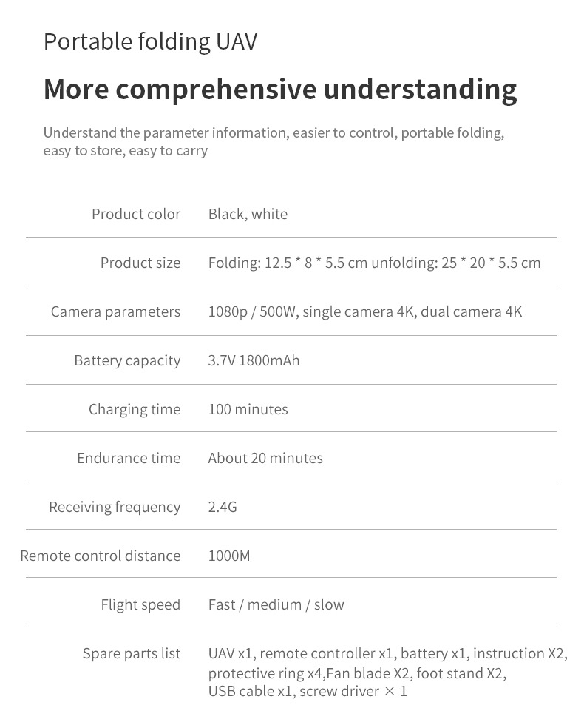The height and width of the screenshot is (728, 584).
Task: Select the "Flight speed" label
Action: (140, 604)
